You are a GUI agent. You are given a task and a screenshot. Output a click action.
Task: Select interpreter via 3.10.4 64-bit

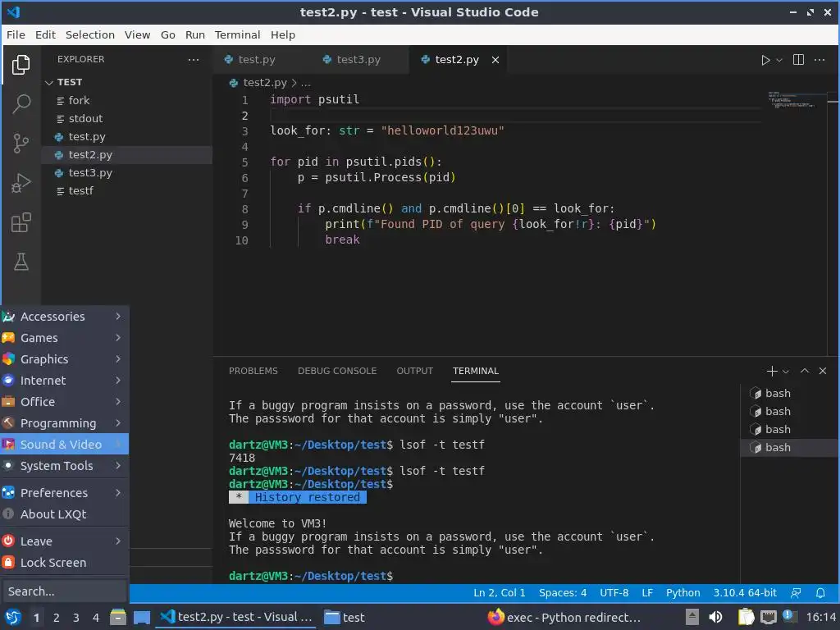tap(745, 593)
